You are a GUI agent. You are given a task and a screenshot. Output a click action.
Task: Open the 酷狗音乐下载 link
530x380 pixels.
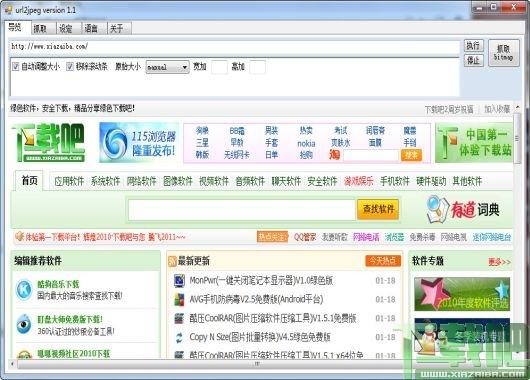pyautogui.click(x=58, y=284)
